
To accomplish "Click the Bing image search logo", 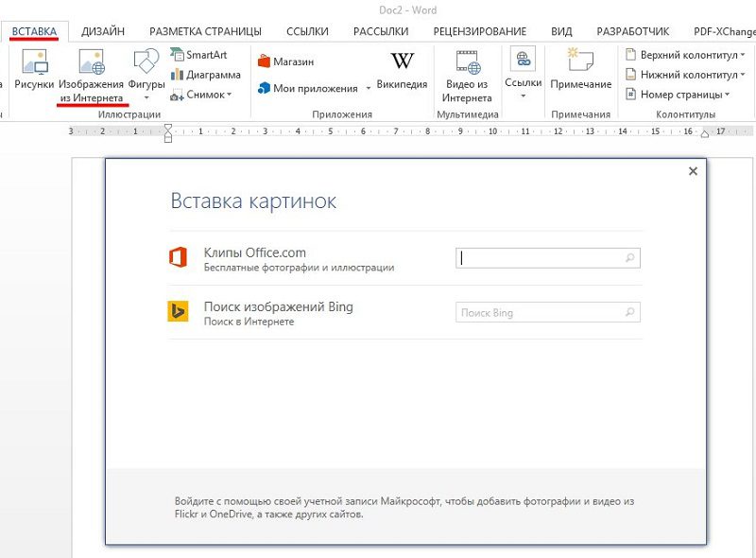I will (178, 311).
